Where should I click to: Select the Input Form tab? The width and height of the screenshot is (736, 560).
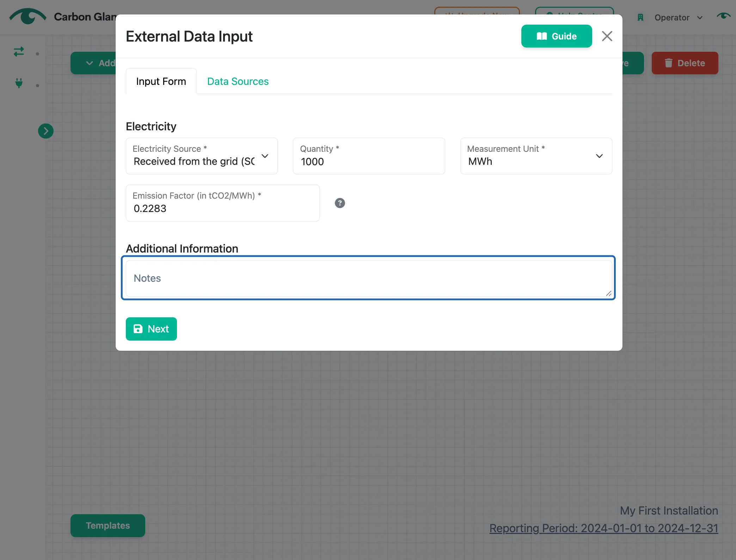point(161,81)
